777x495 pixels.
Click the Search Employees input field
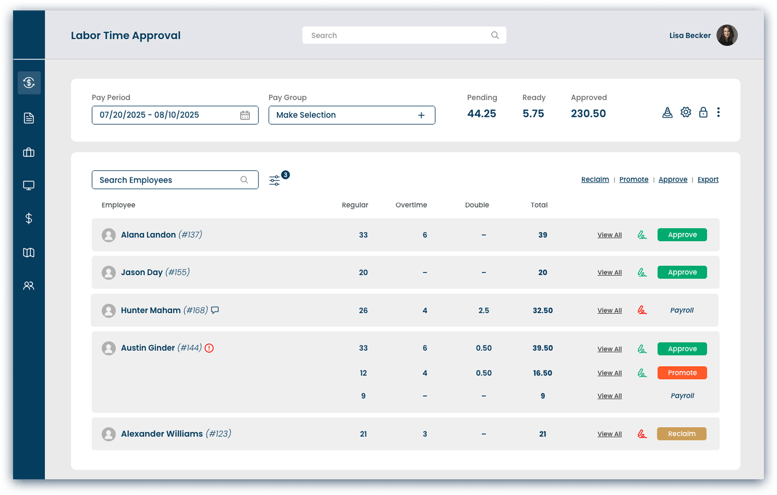point(167,180)
